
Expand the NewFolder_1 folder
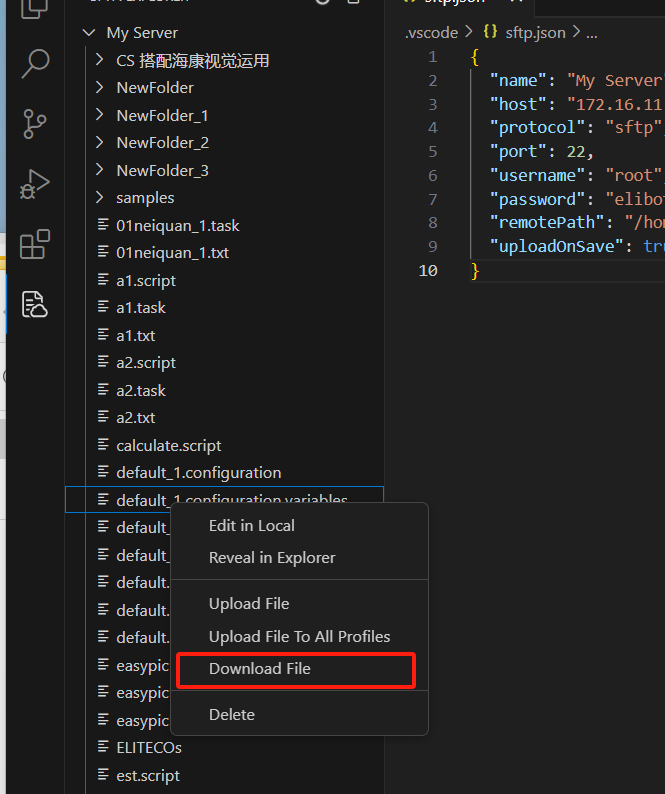tap(99, 115)
